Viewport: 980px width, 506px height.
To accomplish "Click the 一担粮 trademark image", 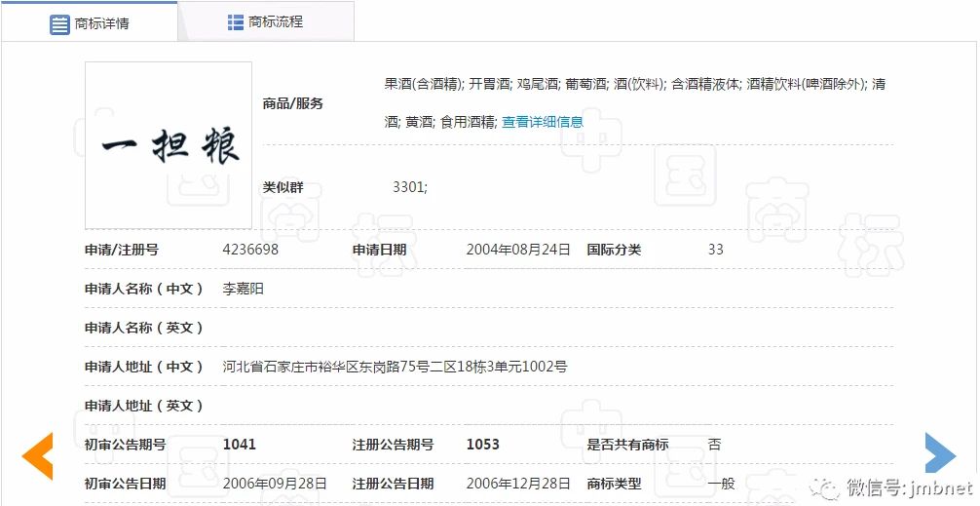I will [169, 145].
